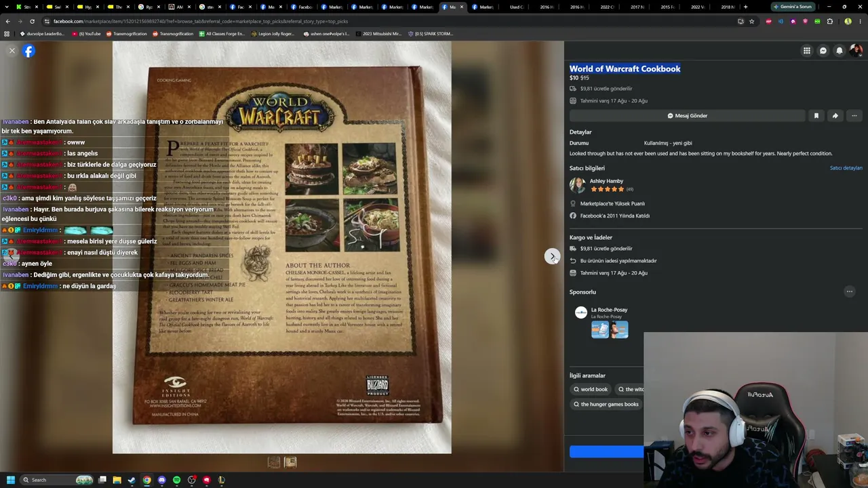The image size is (868, 488).
Task: Open Ashley Hamby's five-star rating
Action: pyautogui.click(x=608, y=189)
